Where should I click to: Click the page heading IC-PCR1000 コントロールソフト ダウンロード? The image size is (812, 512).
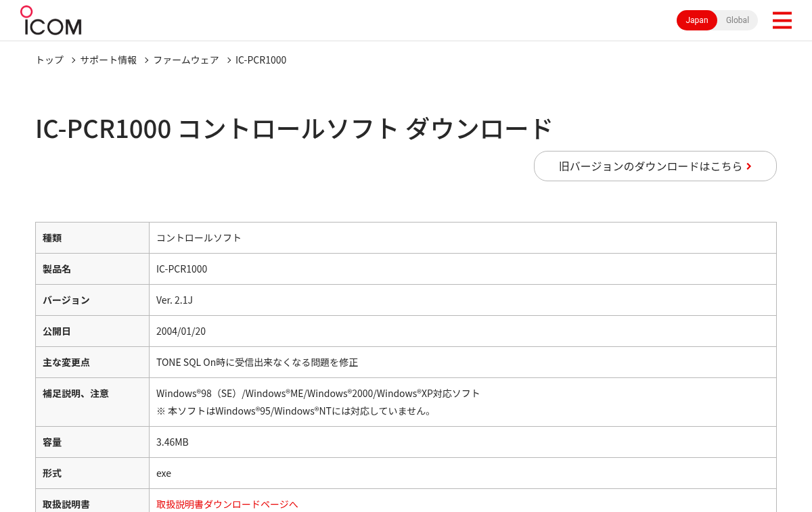pos(294,129)
